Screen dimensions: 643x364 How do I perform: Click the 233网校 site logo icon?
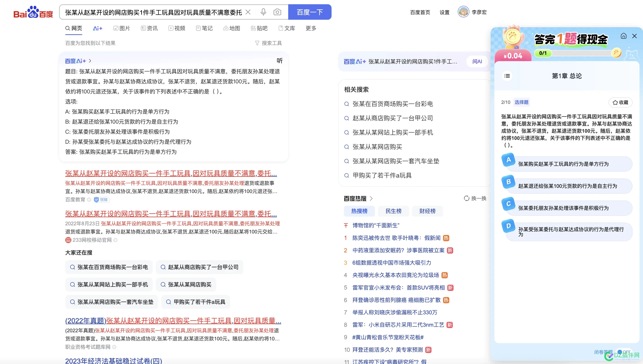pos(68,240)
